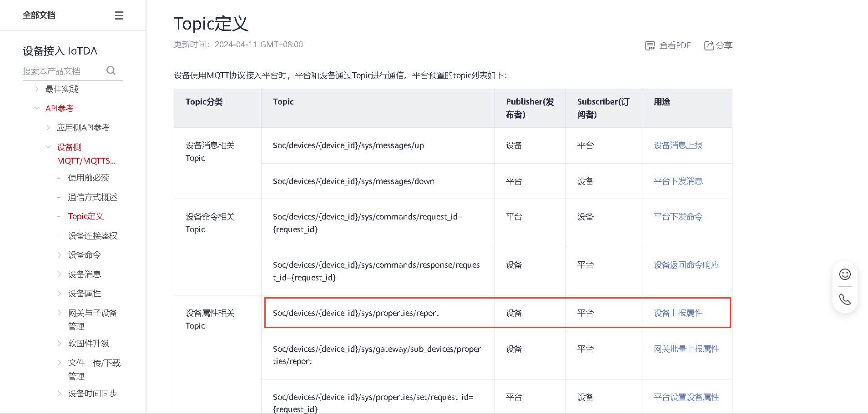Viewport: 868px width, 414px height.
Task: Open 设备属性 in the sidebar
Action: click(x=85, y=294)
